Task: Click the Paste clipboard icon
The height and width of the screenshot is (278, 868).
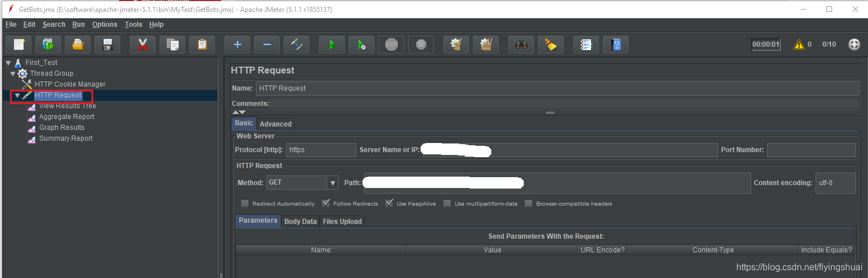Action: coord(202,44)
